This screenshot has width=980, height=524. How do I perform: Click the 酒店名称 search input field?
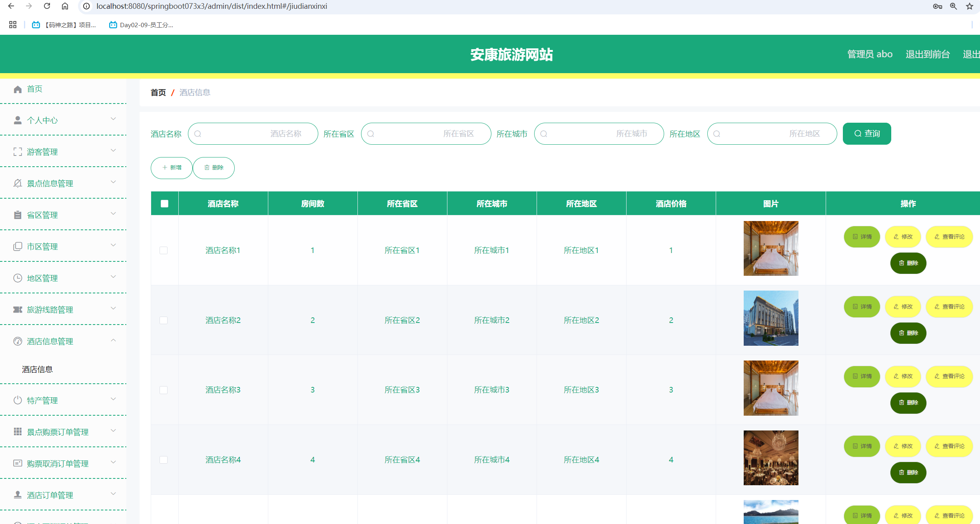[x=253, y=133]
